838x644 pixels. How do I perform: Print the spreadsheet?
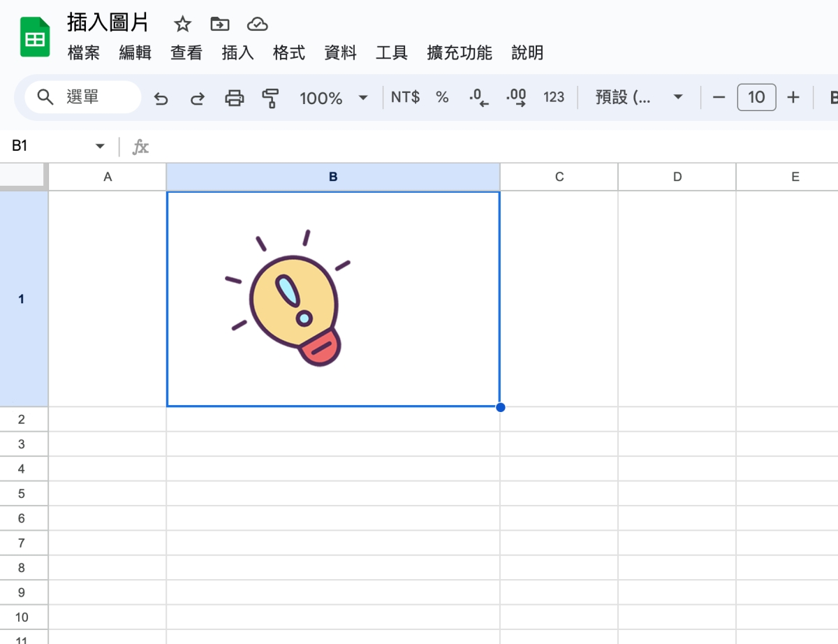point(235,98)
